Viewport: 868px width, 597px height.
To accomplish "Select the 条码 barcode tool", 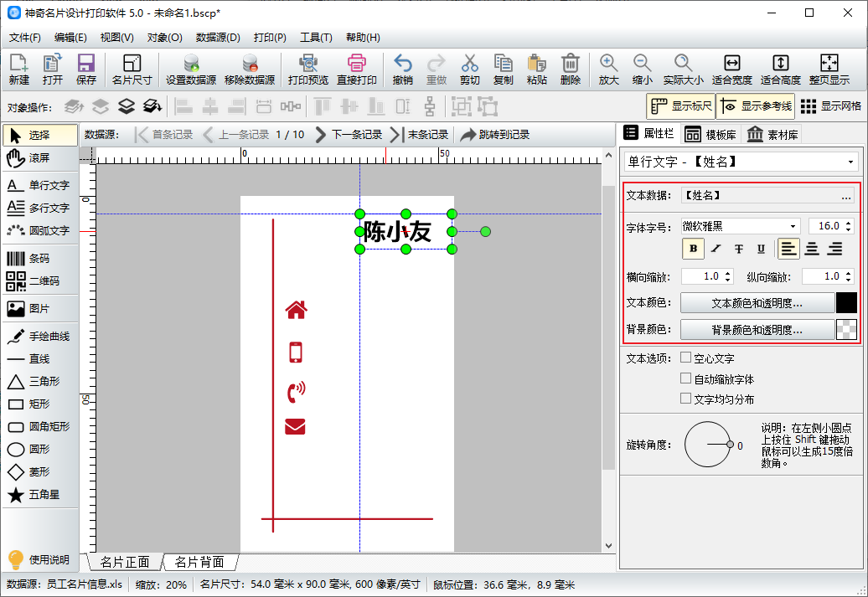I will click(x=40, y=259).
